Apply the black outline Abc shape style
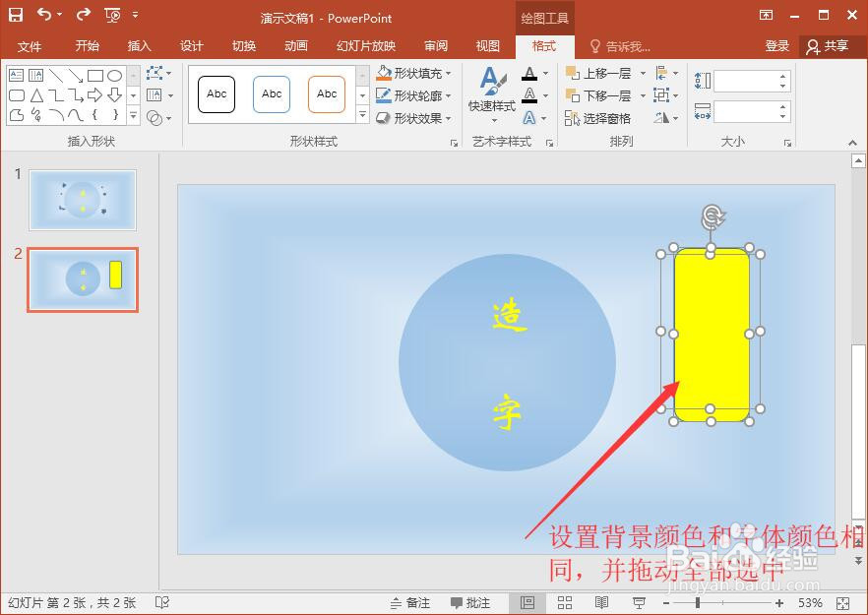Screen dimensions: 868x615 point(217,94)
